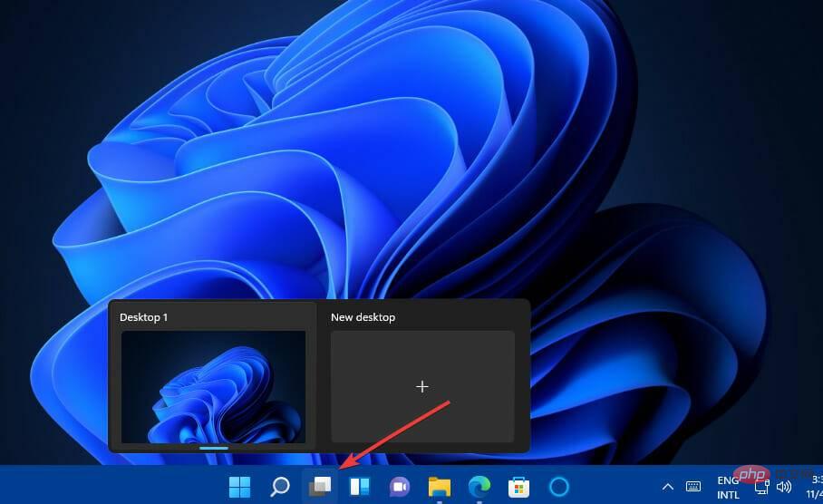Open taskbar Search magnifier
Viewport: 823px width, 504px height.
pos(280,487)
